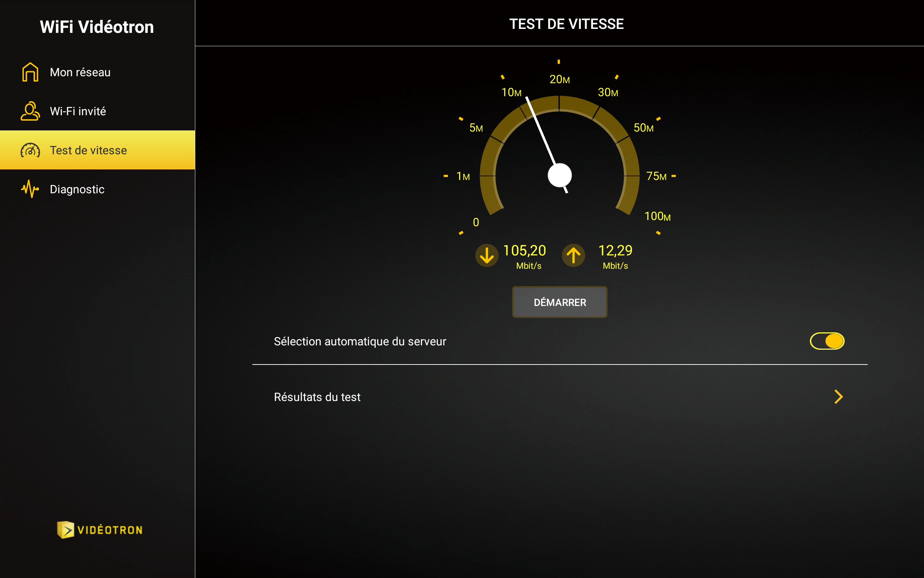Image resolution: width=924 pixels, height=578 pixels.
Task: Click the Mon réseau house icon
Action: tap(30, 72)
